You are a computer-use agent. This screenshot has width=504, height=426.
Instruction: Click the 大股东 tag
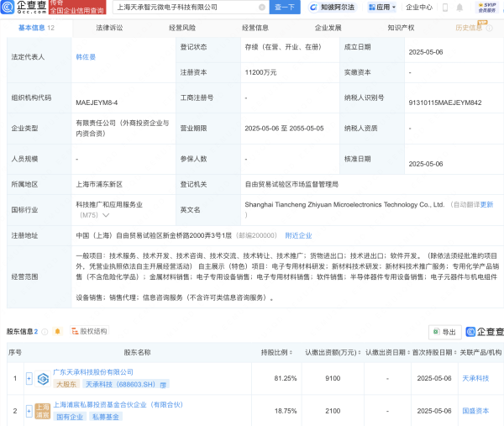tap(66, 385)
